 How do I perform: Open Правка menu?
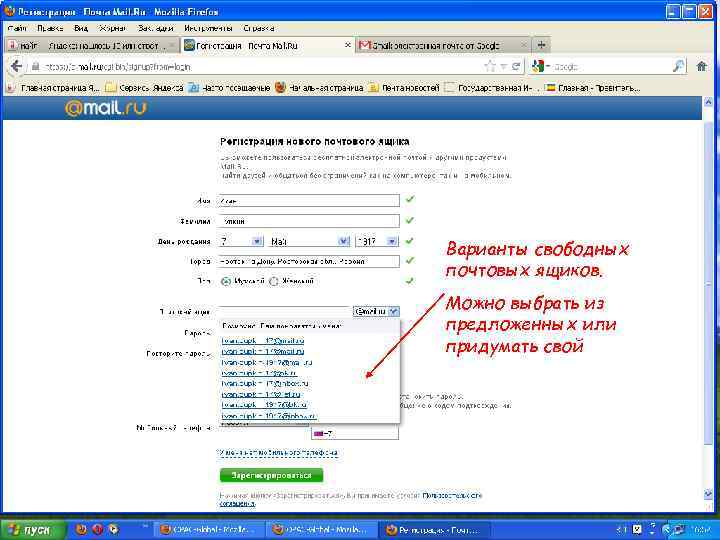pyautogui.click(x=50, y=28)
